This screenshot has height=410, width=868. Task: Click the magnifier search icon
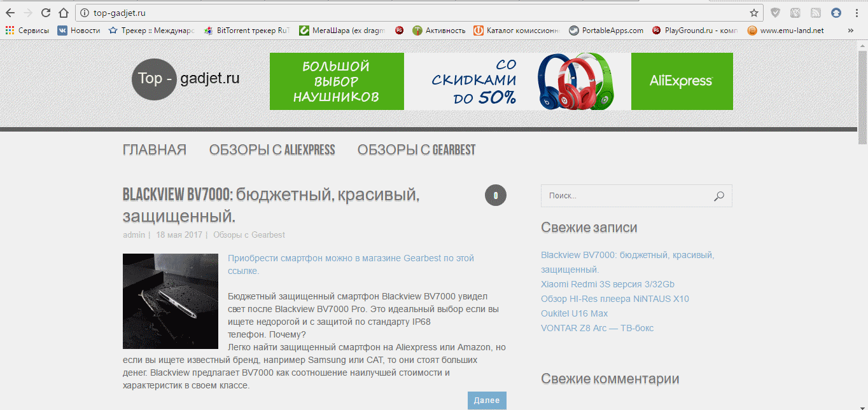pyautogui.click(x=719, y=196)
